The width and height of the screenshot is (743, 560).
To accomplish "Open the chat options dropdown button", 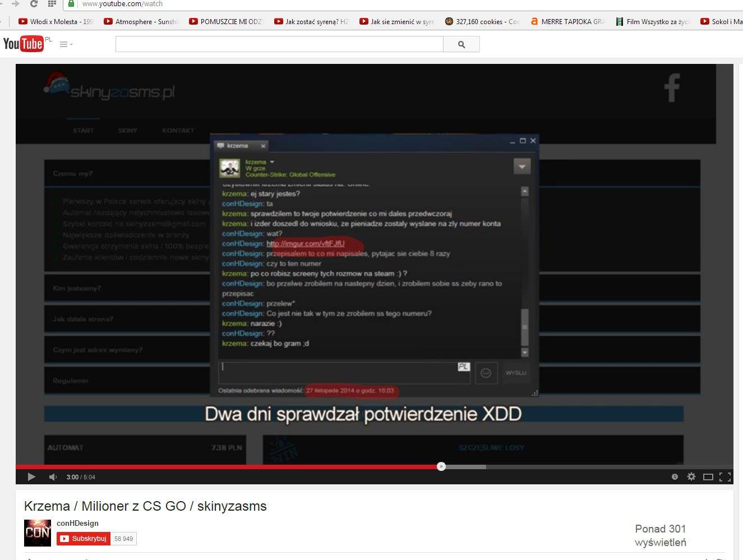I will [522, 166].
